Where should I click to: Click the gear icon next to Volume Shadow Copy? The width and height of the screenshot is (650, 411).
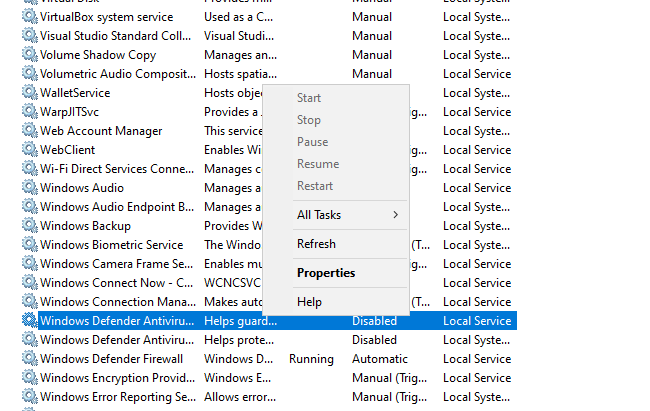click(x=29, y=55)
